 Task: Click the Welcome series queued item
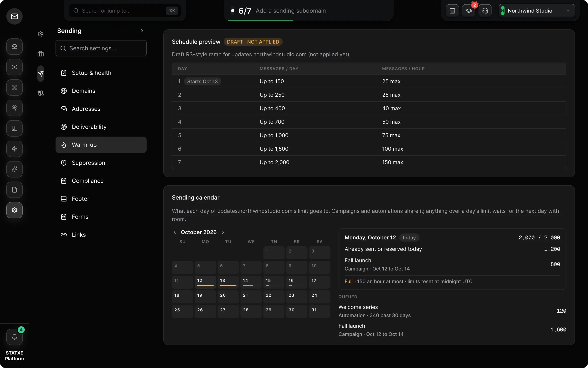coord(452,311)
